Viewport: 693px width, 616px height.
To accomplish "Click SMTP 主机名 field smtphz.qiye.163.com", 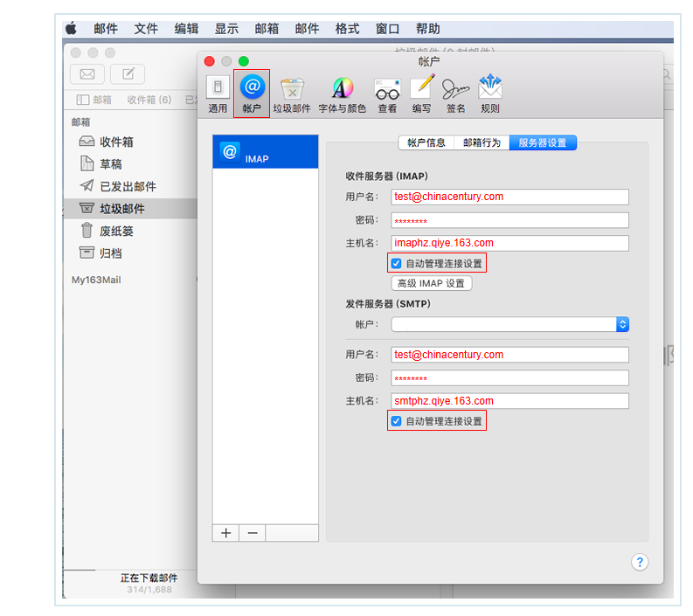I will [510, 401].
